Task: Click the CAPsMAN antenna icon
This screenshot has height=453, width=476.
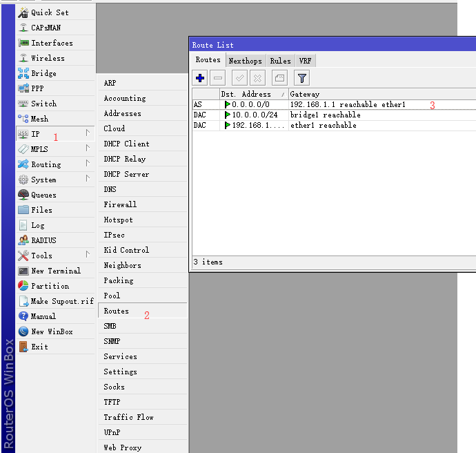Action: coord(23,28)
